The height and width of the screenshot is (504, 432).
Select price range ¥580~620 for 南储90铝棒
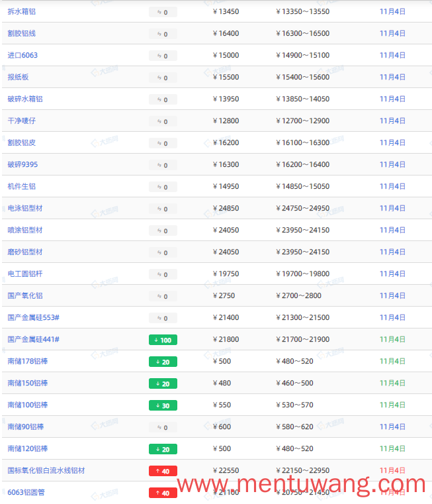294,427
